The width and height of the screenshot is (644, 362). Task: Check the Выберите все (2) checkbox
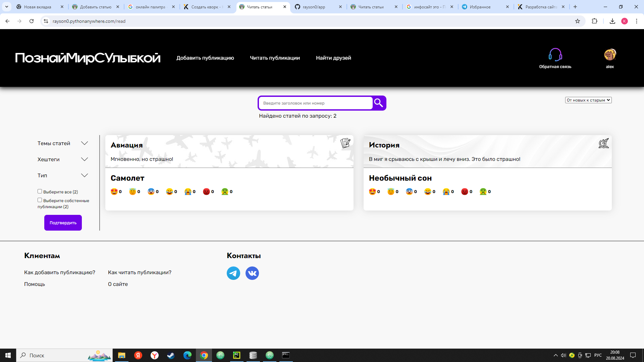point(40,191)
